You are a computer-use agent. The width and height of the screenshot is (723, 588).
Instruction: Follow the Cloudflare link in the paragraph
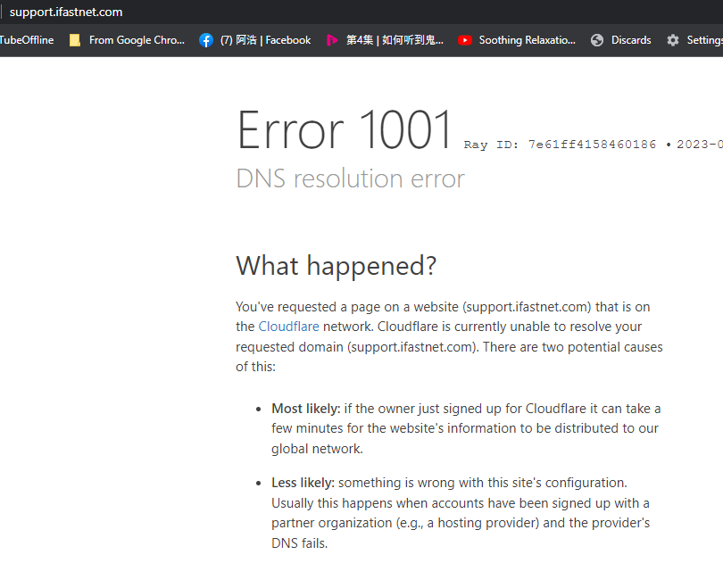288,327
